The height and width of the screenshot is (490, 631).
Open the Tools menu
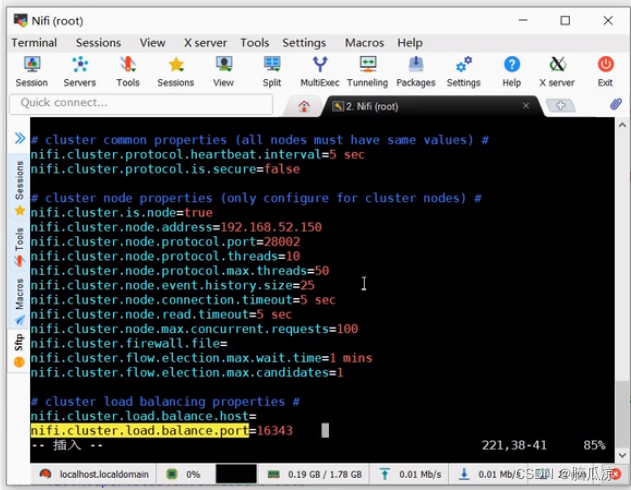click(255, 43)
